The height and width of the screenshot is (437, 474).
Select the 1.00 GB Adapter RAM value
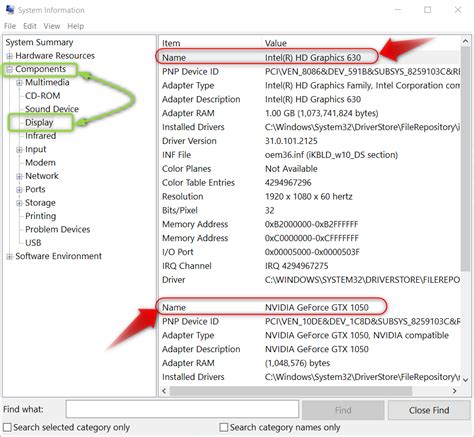[x=322, y=113]
